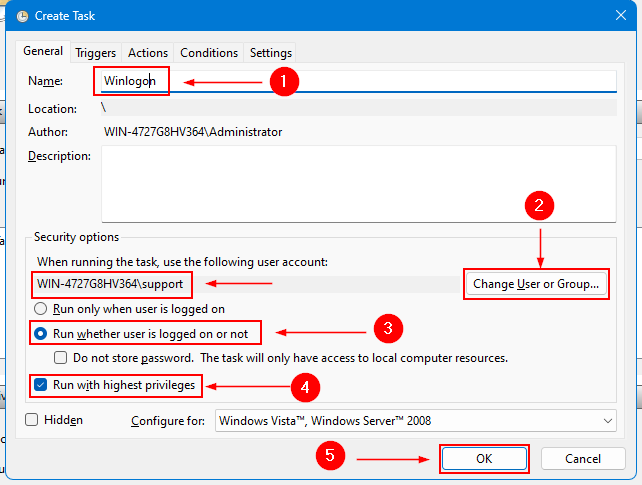Click the red circle marker numbered 3
Viewport: 642px width, 485px height.
(x=386, y=328)
